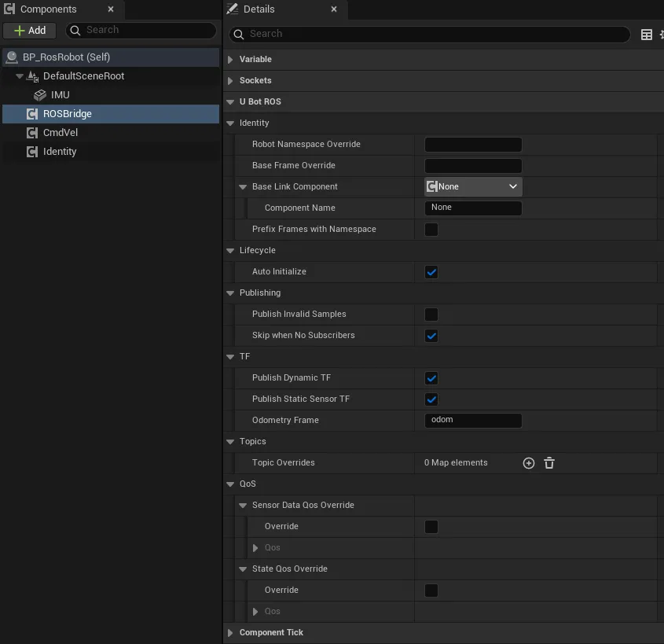Expand the Variable section
Image resolution: width=664 pixels, height=644 pixels.
(230, 59)
